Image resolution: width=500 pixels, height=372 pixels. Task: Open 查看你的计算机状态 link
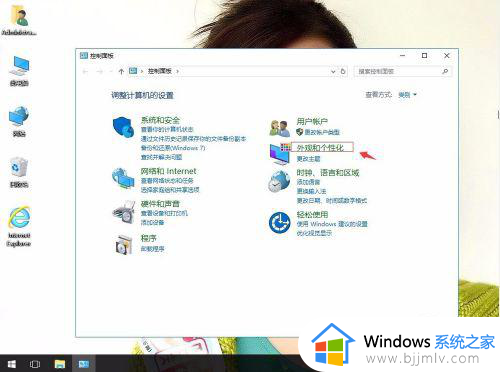click(167, 129)
